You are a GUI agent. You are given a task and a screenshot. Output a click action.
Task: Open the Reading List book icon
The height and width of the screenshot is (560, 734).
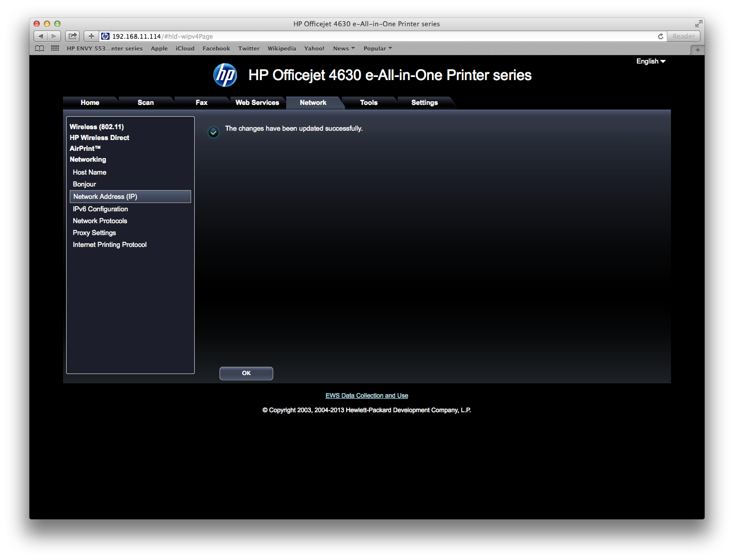click(x=40, y=49)
